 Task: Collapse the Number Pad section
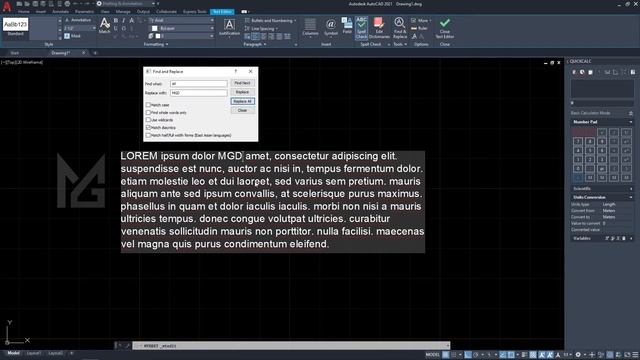(631, 122)
